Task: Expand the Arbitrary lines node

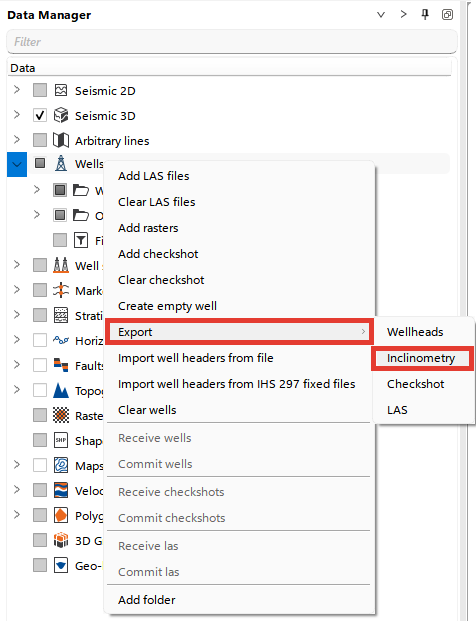Action: [17, 140]
